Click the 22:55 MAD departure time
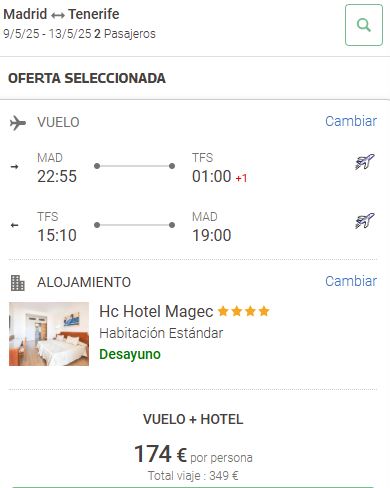This screenshot has height=488, width=390. tap(57, 176)
